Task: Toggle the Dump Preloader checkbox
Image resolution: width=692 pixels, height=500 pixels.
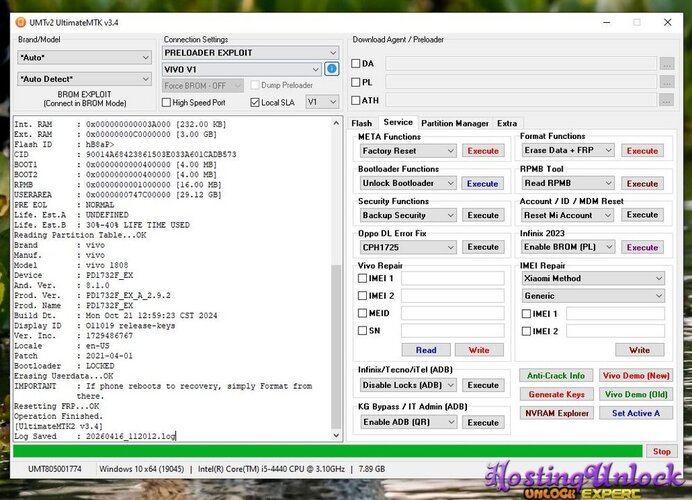Action: click(255, 85)
